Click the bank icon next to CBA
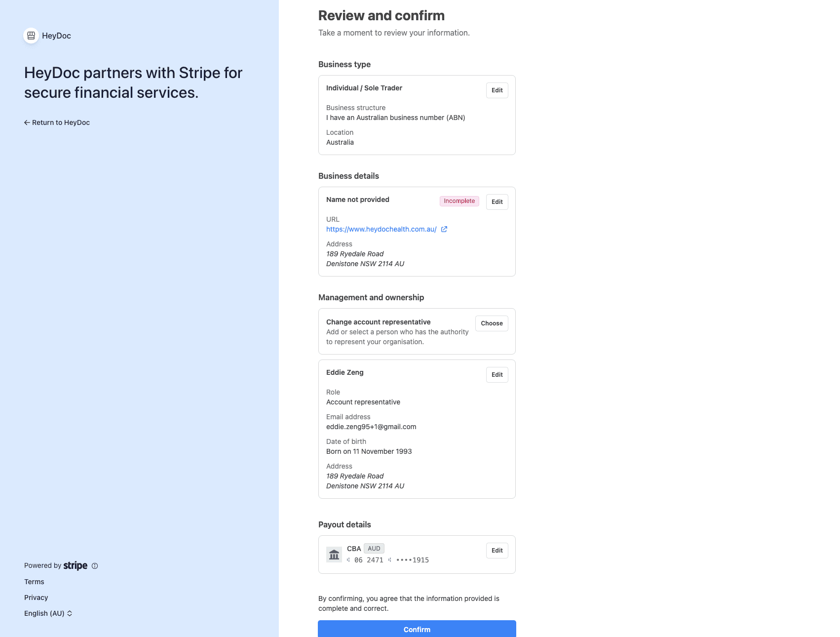The image size is (840, 637). pyautogui.click(x=334, y=554)
